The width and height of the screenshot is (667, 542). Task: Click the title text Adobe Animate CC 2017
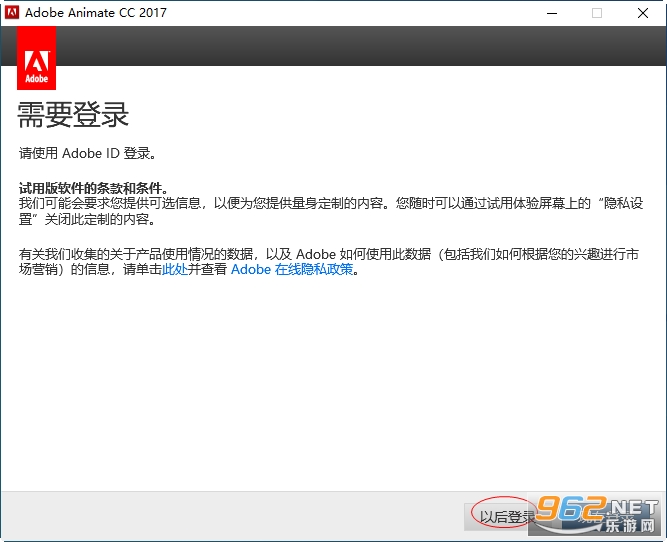(x=96, y=13)
